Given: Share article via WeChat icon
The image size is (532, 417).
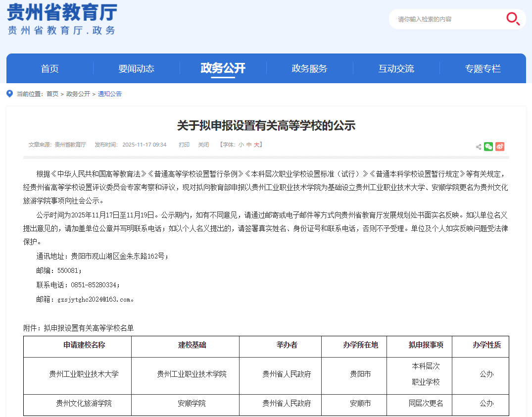Looking at the screenshot, I should coord(488,147).
